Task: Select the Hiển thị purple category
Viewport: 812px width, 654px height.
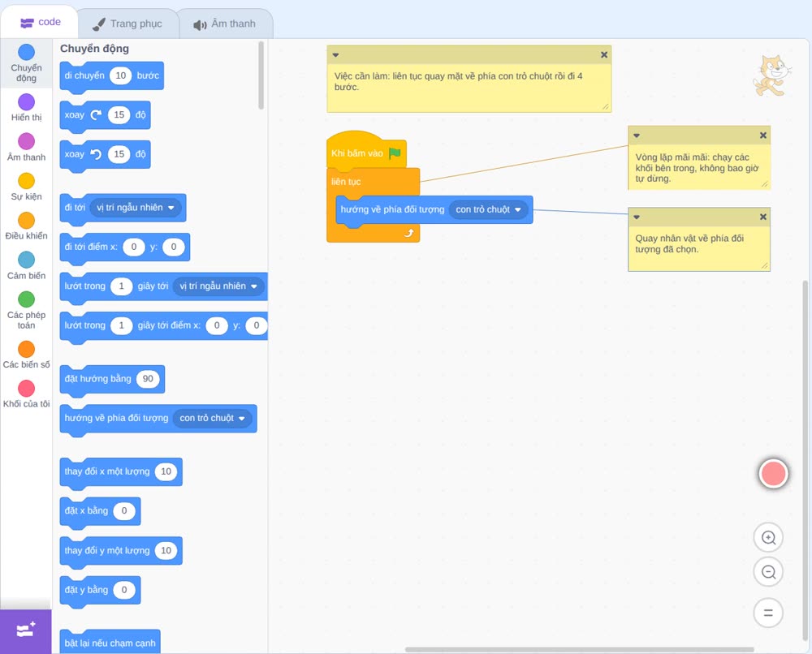Action: tap(27, 102)
